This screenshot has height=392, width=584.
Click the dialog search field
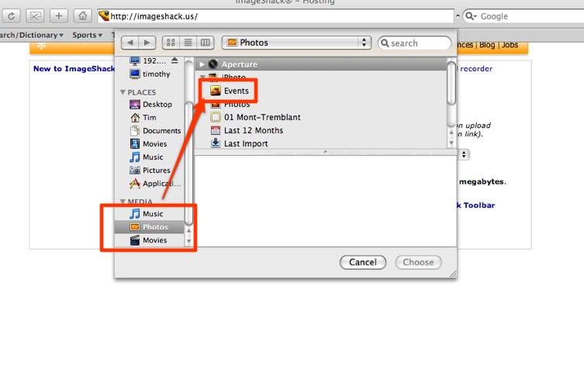click(414, 43)
